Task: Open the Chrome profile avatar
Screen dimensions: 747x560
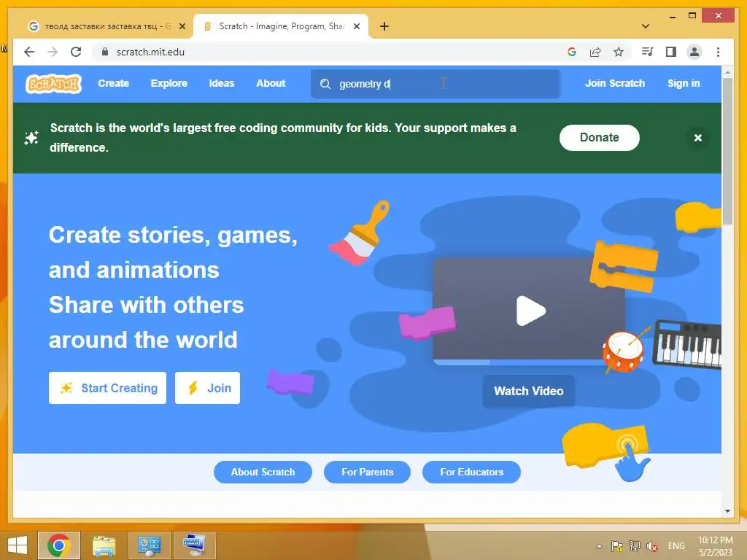Action: (694, 52)
